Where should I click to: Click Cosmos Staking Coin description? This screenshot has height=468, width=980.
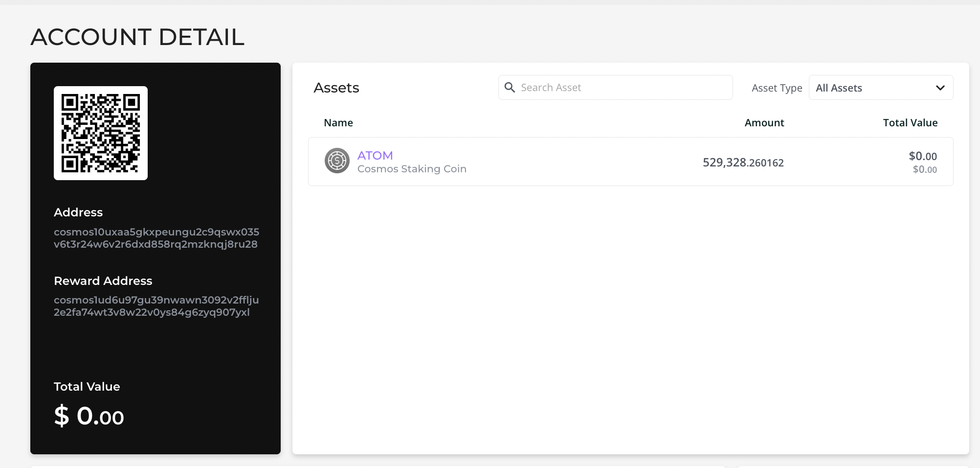(x=412, y=169)
